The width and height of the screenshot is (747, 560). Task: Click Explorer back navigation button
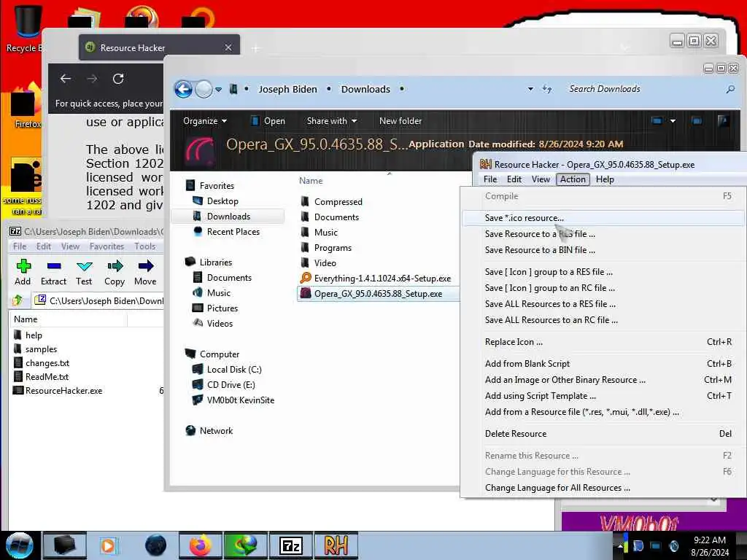click(183, 89)
